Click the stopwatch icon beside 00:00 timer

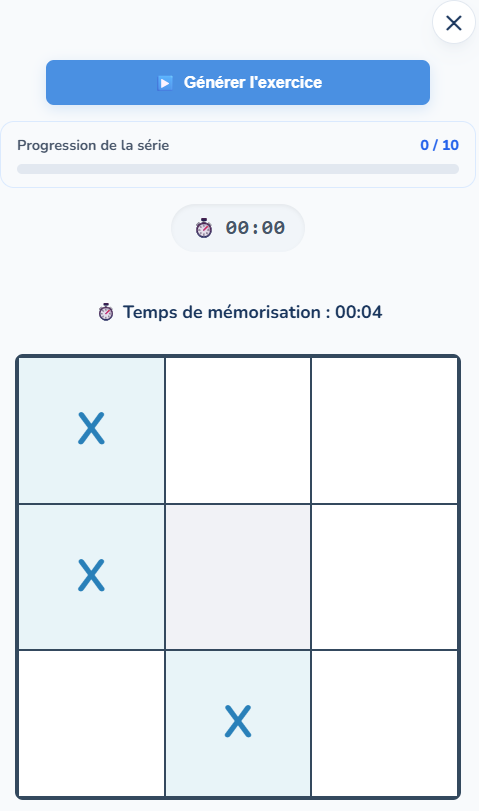pyautogui.click(x=204, y=228)
